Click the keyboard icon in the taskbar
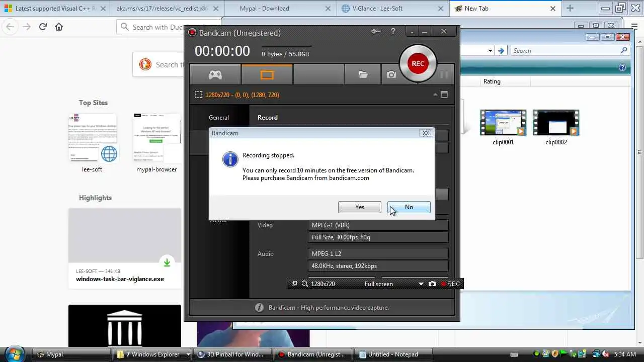The image size is (644, 362). pyautogui.click(x=514, y=354)
